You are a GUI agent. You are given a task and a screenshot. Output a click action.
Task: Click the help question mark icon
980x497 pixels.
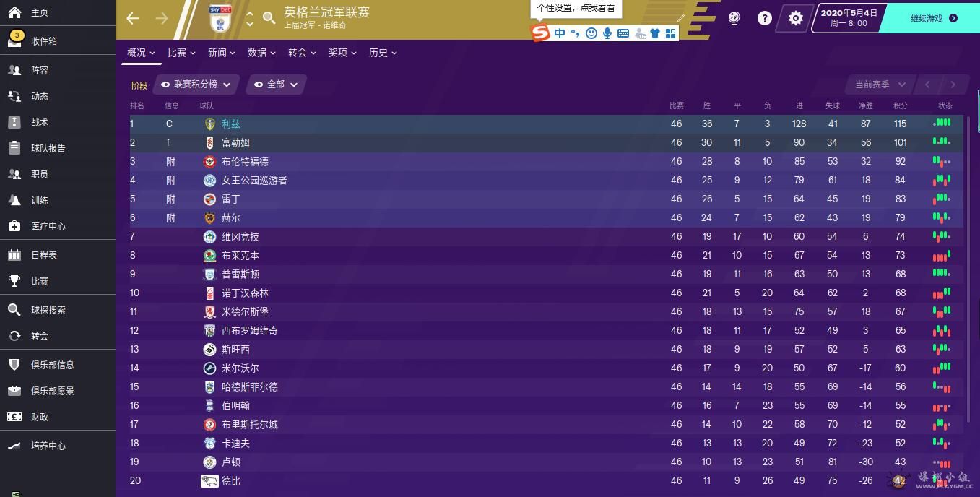(764, 19)
